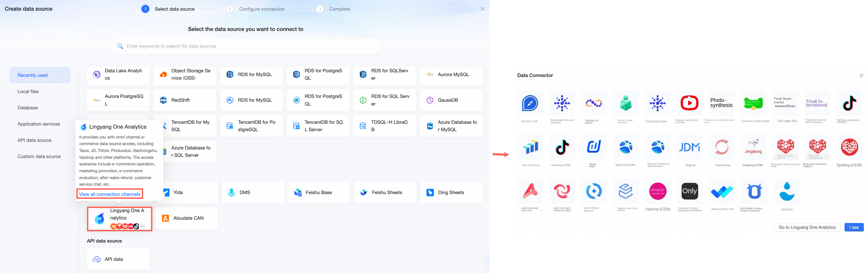868x274 pixels.
Task: Open the Spelling (CEM) connector icon
Action: (849, 147)
